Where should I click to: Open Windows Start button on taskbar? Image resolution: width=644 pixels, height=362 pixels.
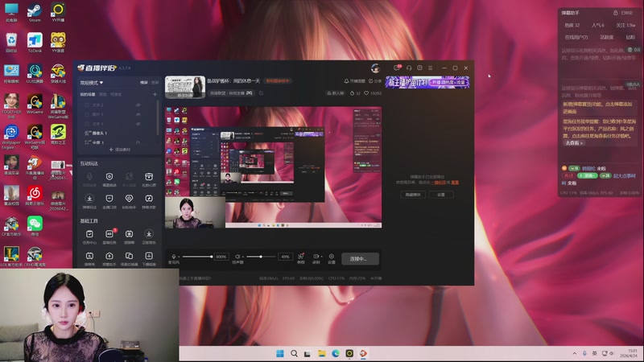(x=280, y=353)
